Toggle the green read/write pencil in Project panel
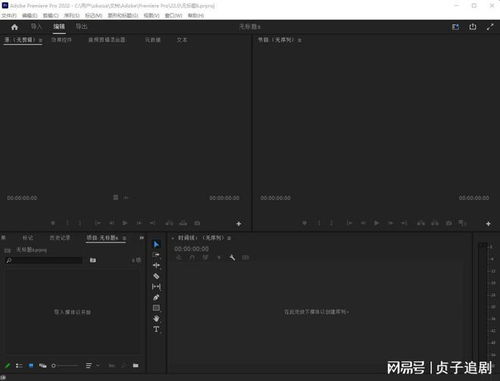Viewport: 500px width, 381px height. [7, 366]
